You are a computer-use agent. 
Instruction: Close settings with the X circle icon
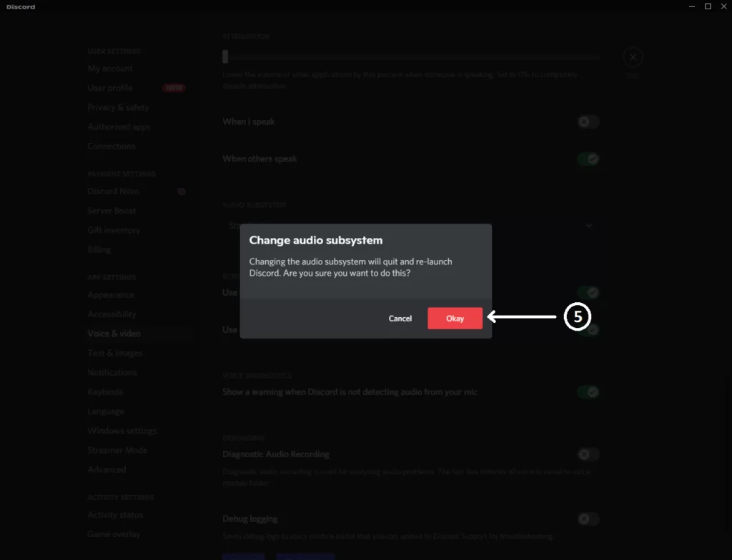[x=633, y=57]
